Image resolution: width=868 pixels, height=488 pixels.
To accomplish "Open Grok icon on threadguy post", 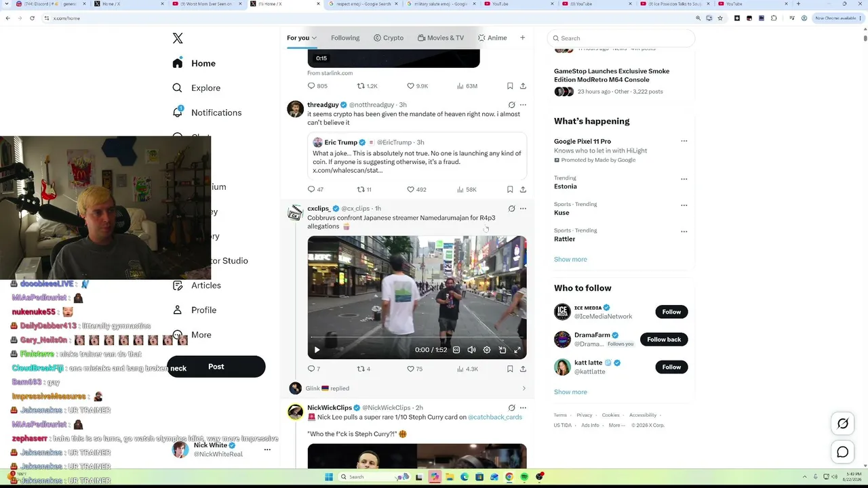I will (x=511, y=105).
